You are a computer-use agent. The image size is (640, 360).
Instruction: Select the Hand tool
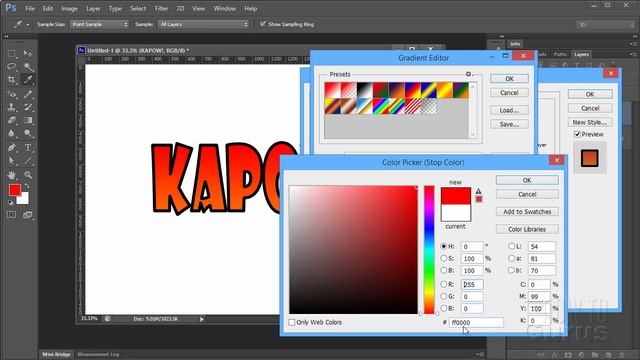pyautogui.click(x=11, y=175)
